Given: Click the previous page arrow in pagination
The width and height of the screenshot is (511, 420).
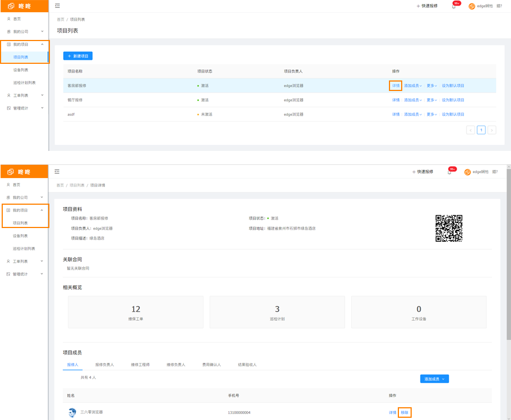Looking at the screenshot, I should 470,130.
